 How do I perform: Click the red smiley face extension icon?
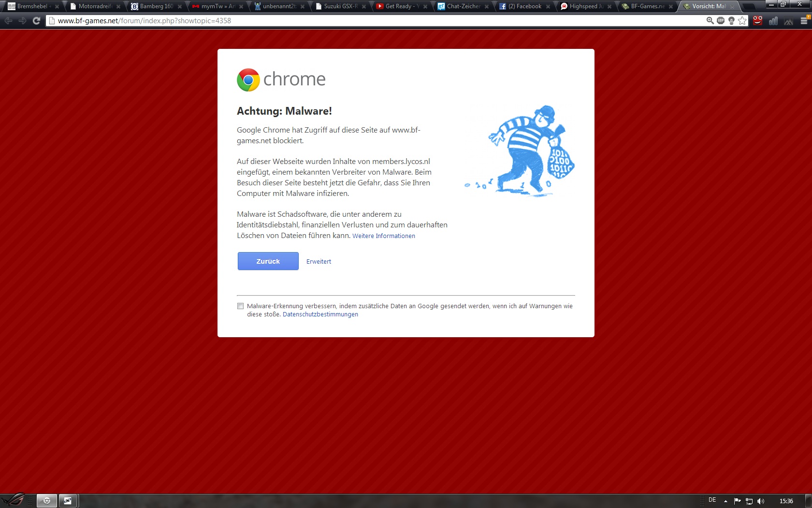pyautogui.click(x=757, y=20)
